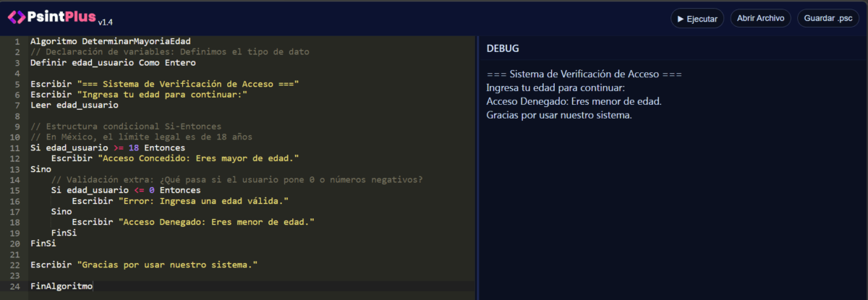Save code using Guardar .psc button
868x300 pixels.
pos(828,18)
